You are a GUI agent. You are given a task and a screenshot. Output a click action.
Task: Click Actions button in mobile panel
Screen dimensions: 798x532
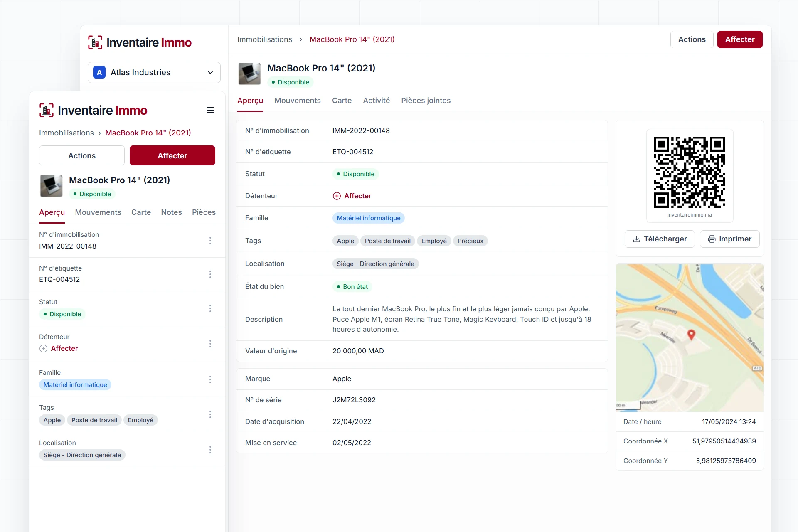click(82, 155)
